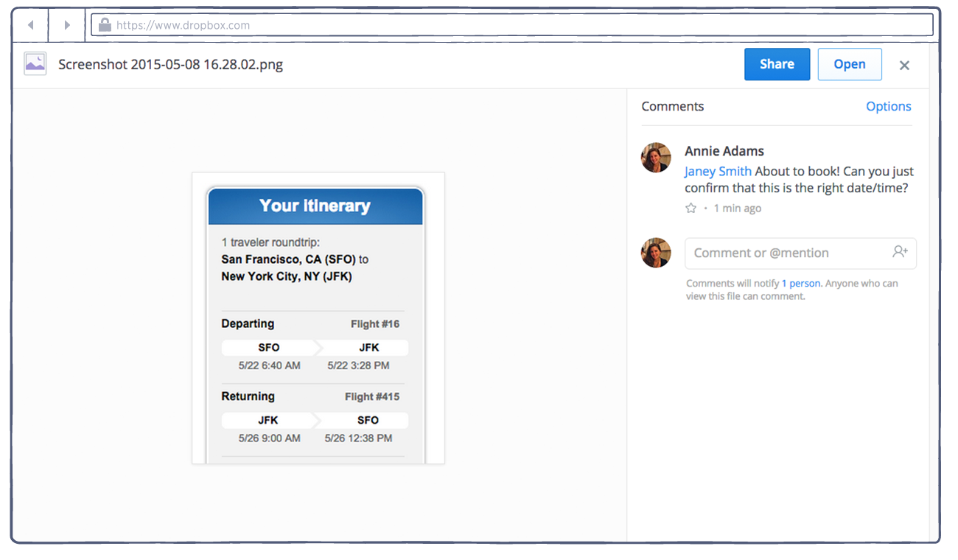Click the screenshot file name title

click(170, 64)
